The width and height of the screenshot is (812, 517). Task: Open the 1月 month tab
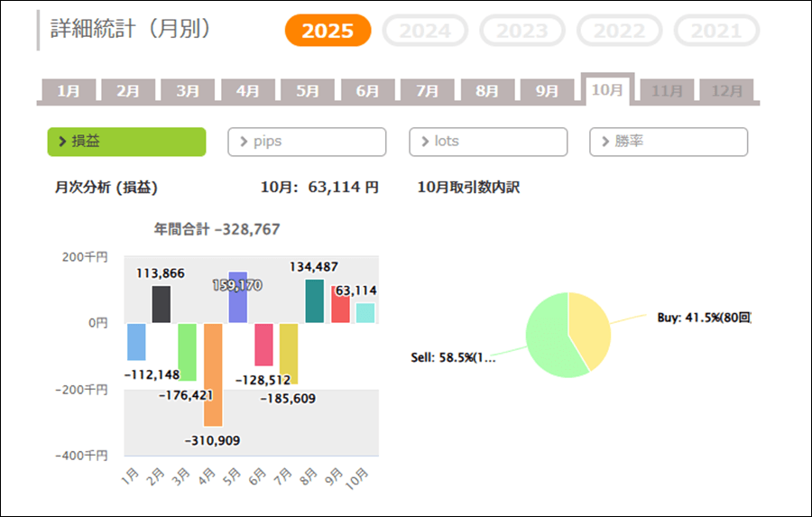(69, 91)
